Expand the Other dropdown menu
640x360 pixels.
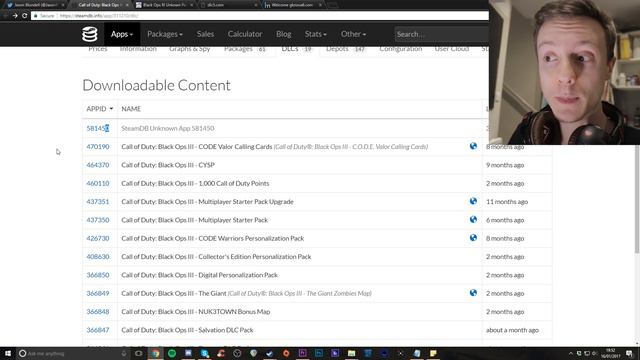[353, 34]
